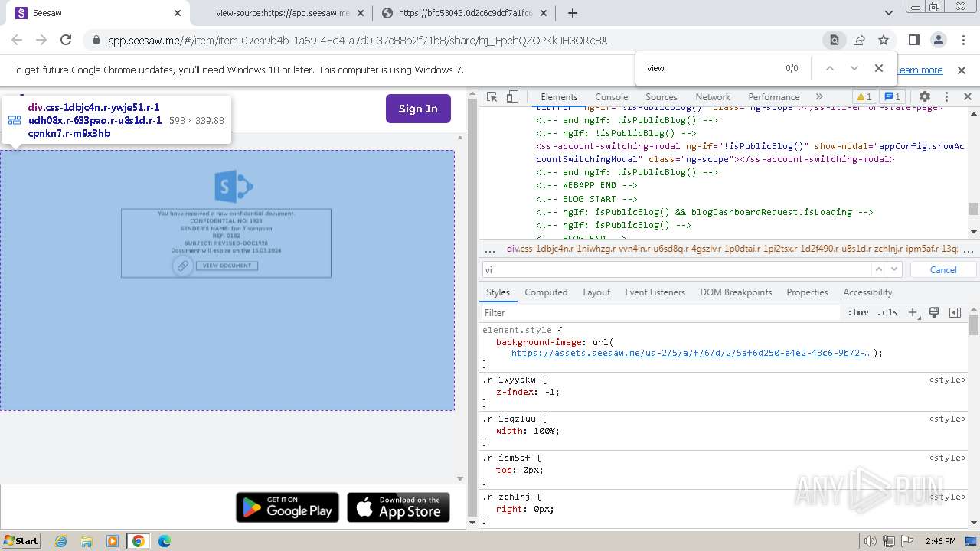Toggle Chrome side panel icon
980x551 pixels.
(914, 41)
